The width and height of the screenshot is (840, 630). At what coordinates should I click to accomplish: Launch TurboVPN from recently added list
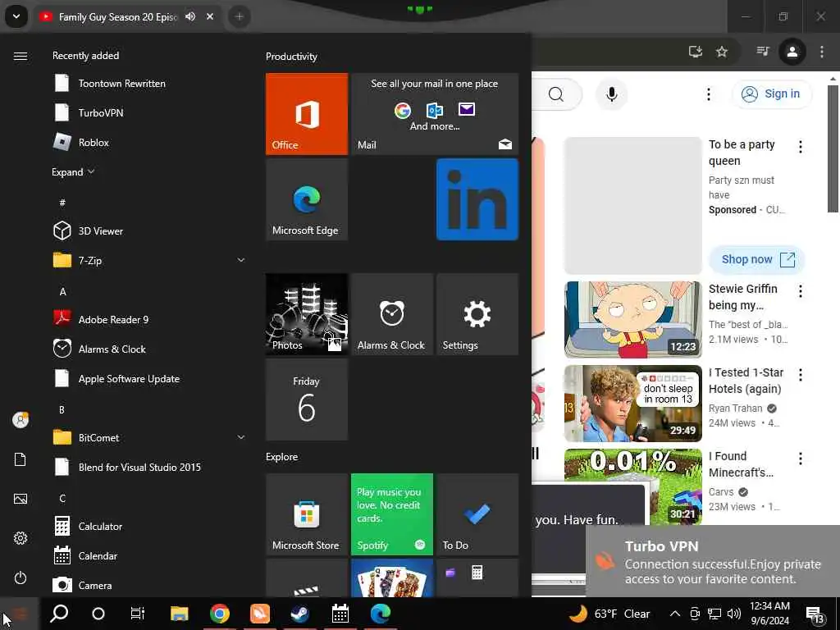point(149,112)
